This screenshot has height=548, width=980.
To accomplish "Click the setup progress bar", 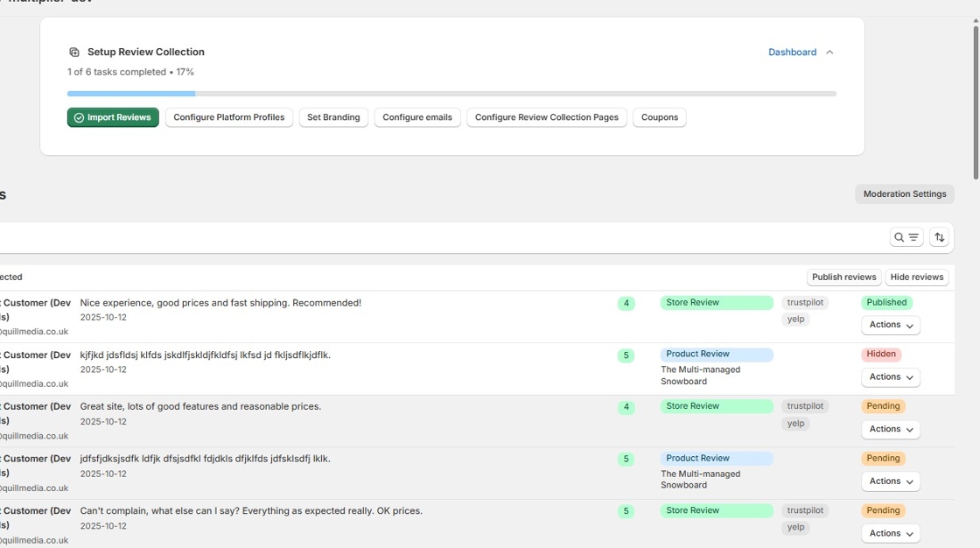I will click(451, 93).
